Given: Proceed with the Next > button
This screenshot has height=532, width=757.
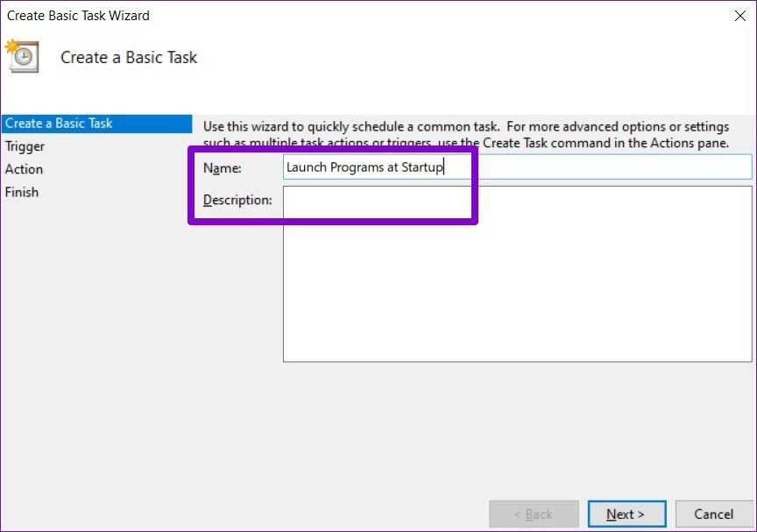Looking at the screenshot, I should pos(626,514).
